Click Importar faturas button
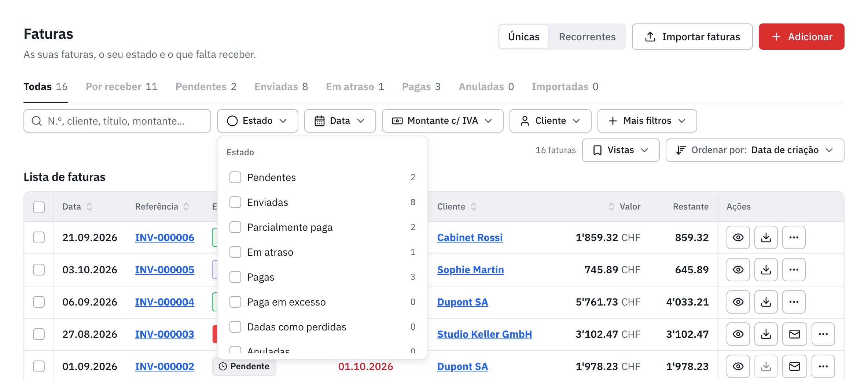The width and height of the screenshot is (868, 381). [692, 37]
